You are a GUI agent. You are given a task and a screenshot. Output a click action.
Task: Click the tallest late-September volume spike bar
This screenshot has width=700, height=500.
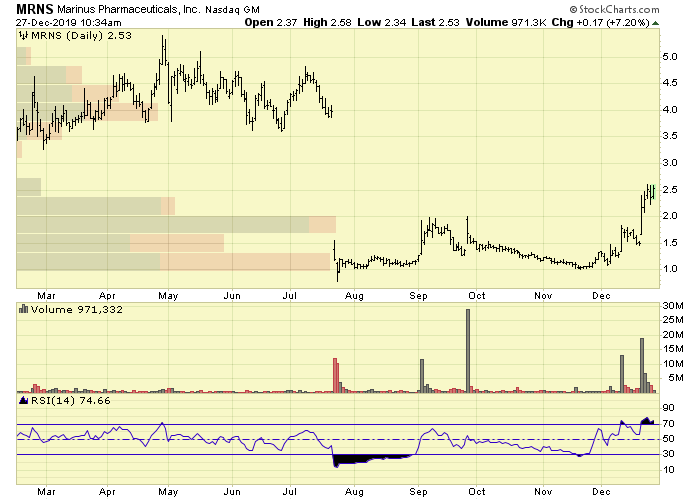[468, 351]
